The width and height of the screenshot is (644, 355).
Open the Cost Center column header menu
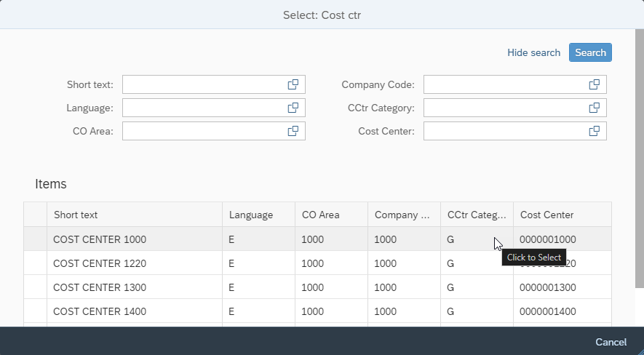561,215
